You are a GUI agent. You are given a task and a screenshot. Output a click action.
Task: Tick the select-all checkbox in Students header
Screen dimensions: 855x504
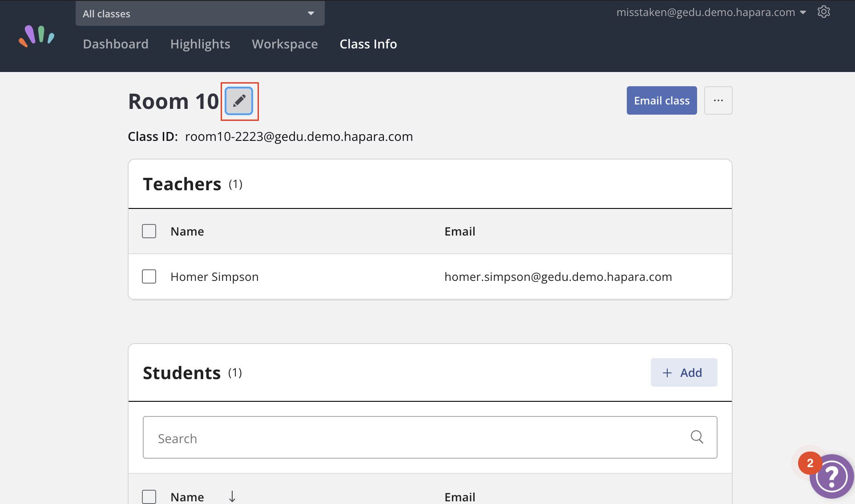(x=149, y=496)
